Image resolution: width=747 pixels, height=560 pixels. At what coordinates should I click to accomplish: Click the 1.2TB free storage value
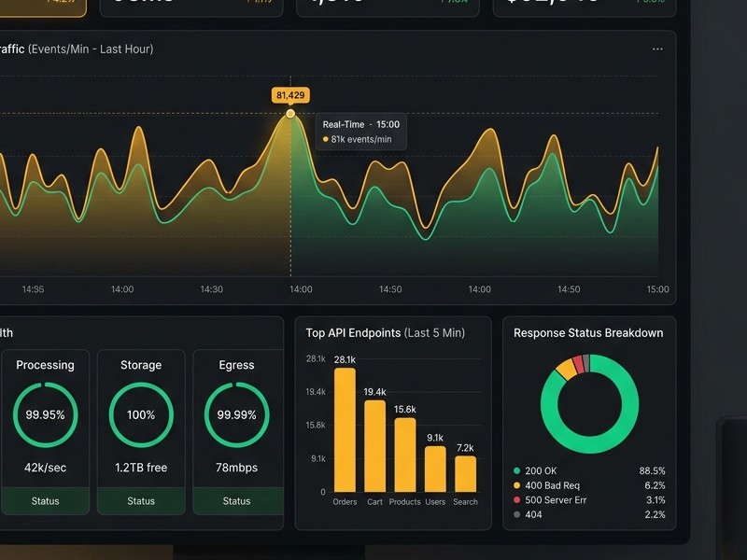[141, 468]
